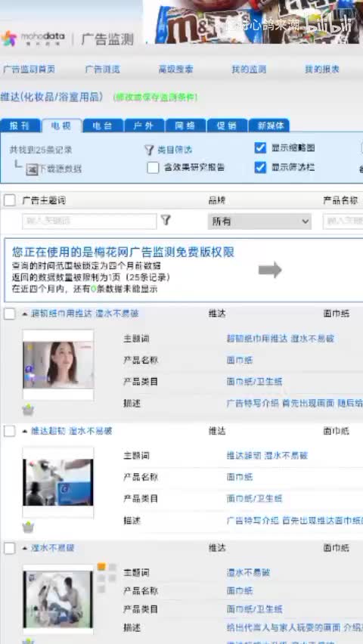The width and height of the screenshot is (363, 644).
Task: Open the 维达超韧 湿水不易破 row title
Action: pyautogui.click(x=72, y=431)
